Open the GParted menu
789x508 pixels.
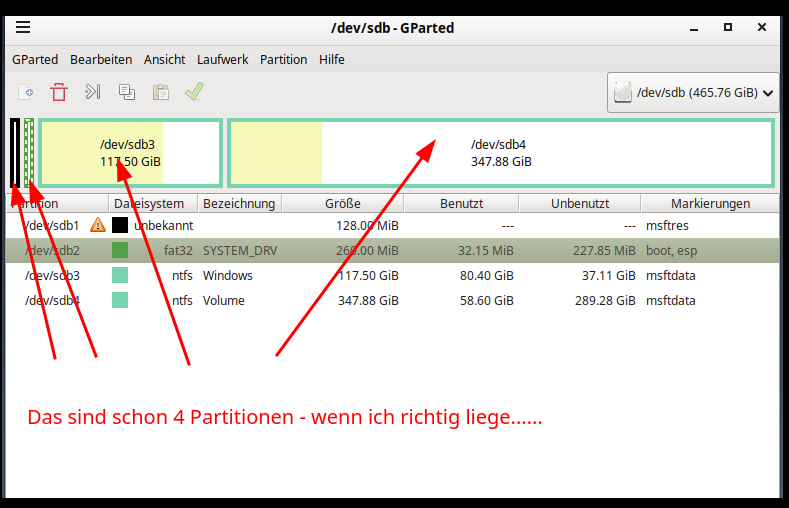35,59
